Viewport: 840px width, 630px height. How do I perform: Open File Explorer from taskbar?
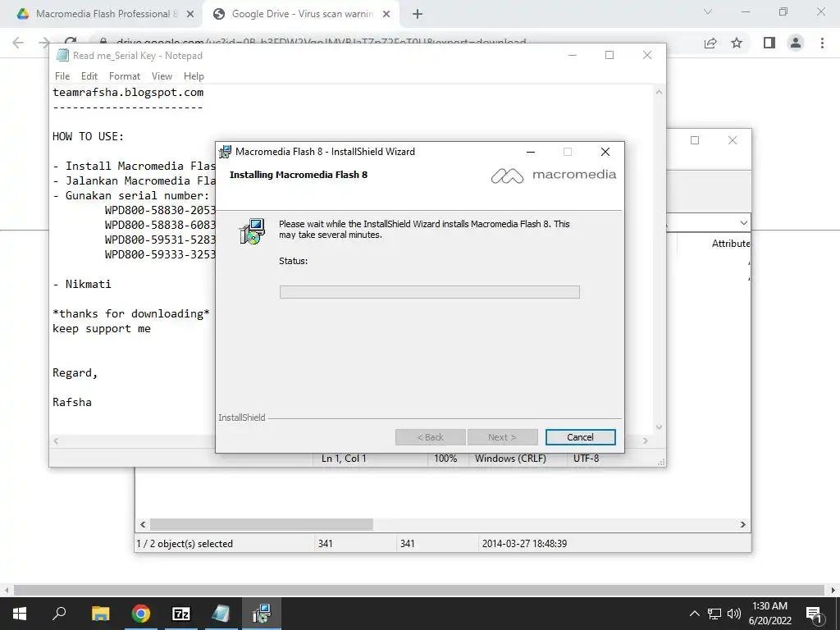click(100, 614)
